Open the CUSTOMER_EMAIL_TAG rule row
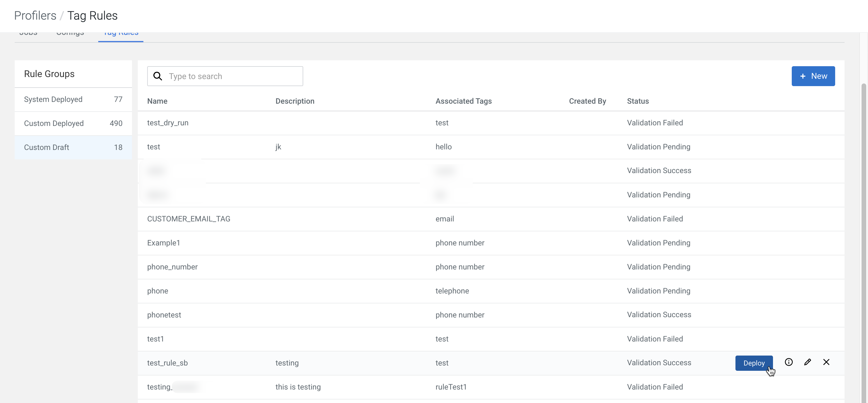 pos(189,219)
